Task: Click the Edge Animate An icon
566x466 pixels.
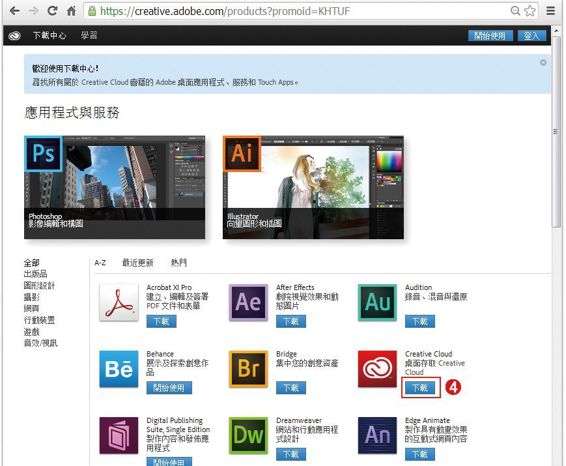Action: (x=377, y=435)
